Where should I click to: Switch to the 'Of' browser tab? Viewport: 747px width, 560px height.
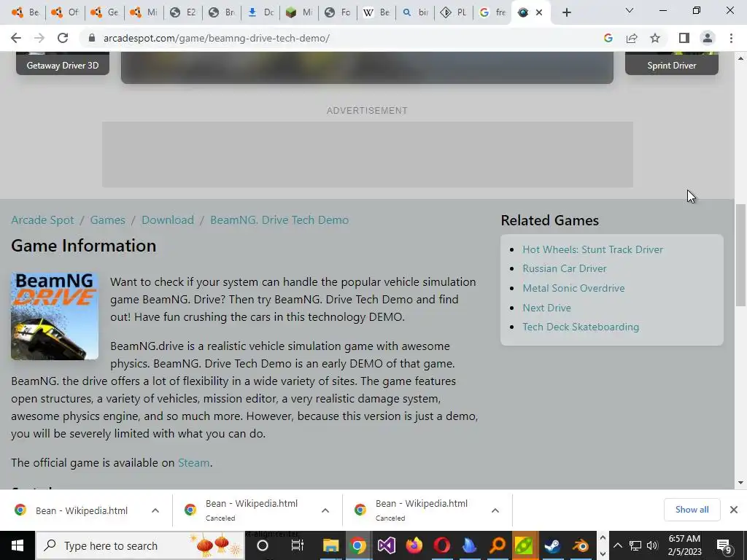tap(65, 12)
